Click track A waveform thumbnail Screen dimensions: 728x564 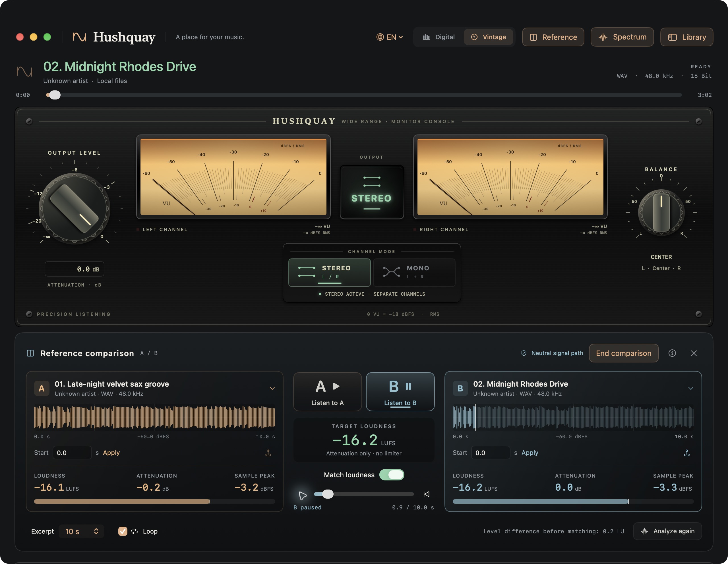pos(155,417)
